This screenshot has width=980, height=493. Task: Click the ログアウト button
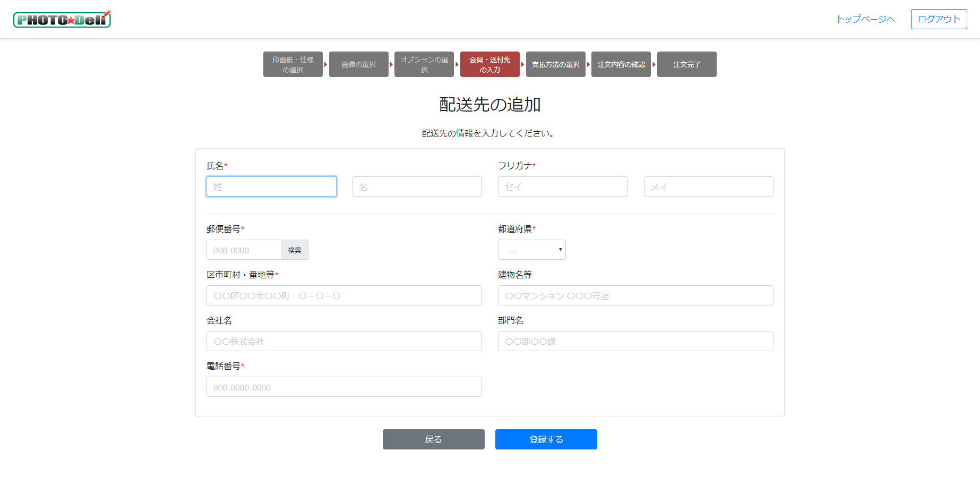tap(939, 19)
